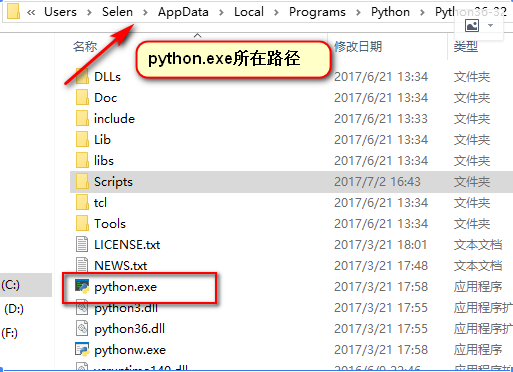The image size is (513, 372).
Task: Select the LICENSE.txt file name
Action: (127, 245)
